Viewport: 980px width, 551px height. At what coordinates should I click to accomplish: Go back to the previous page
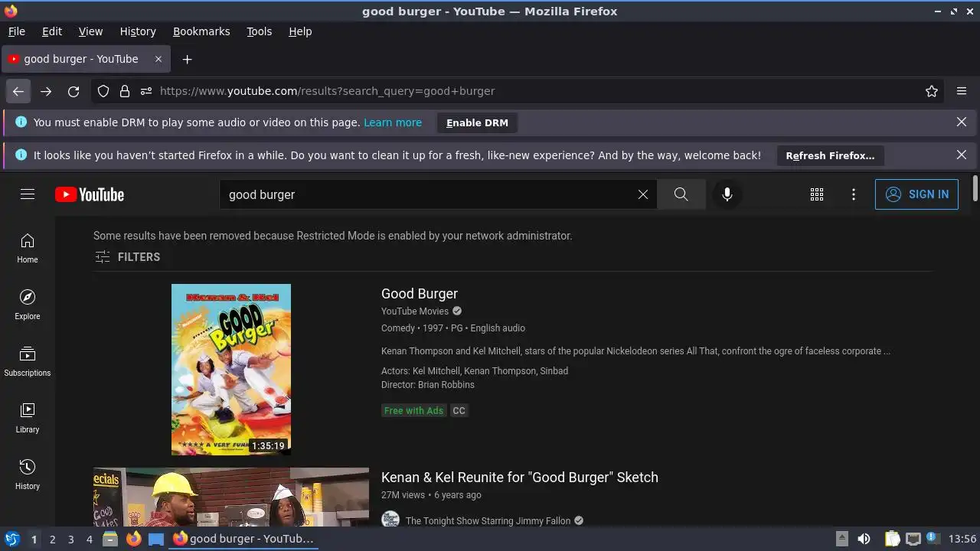tap(18, 91)
